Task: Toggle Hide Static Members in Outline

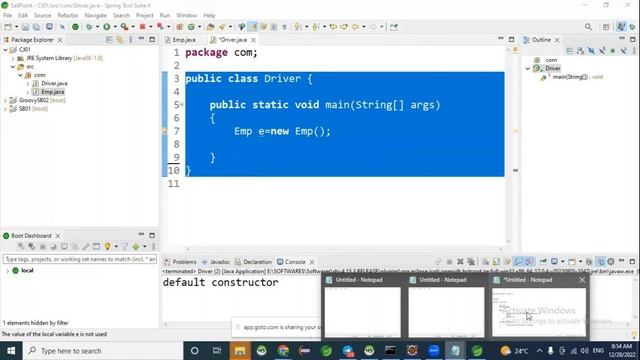Action: [x=602, y=51]
